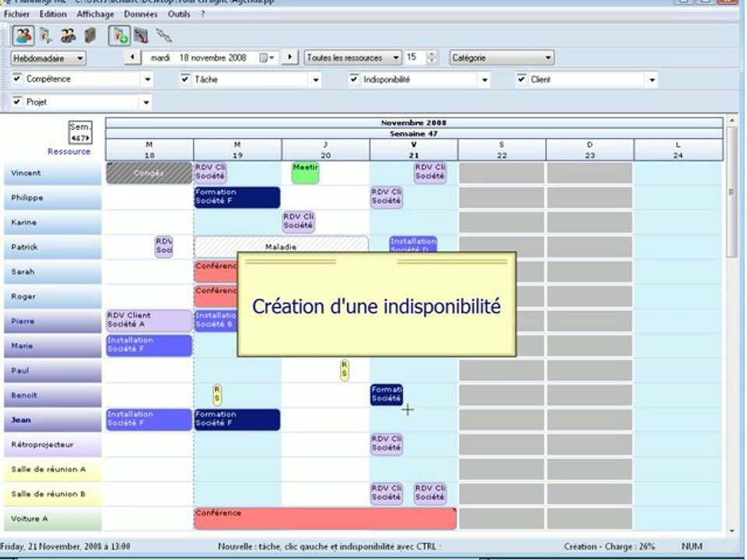Open the ? help menu

[x=202, y=14]
